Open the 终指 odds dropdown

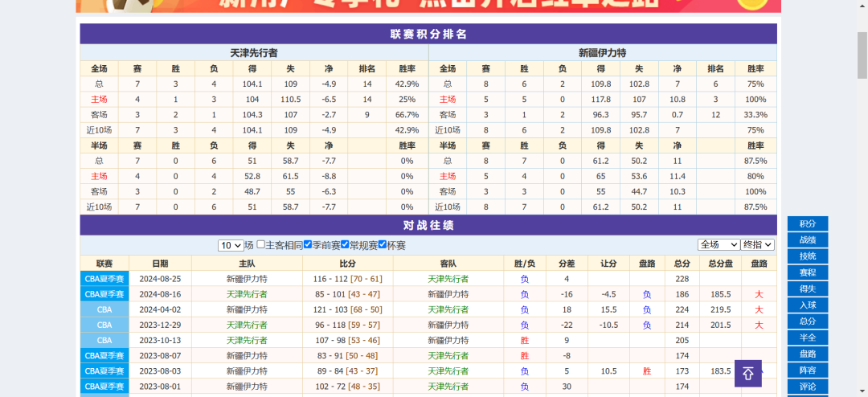coord(758,244)
